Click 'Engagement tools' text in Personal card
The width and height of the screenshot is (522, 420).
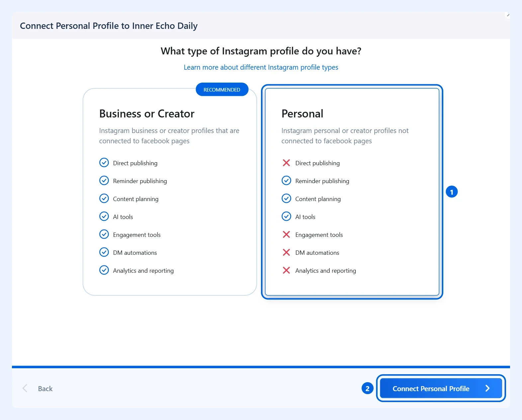319,235
